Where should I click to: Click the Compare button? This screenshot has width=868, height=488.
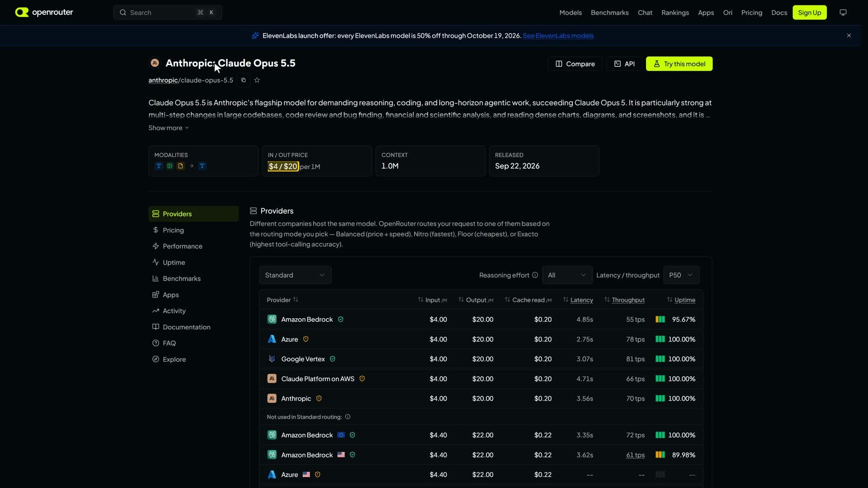click(575, 64)
